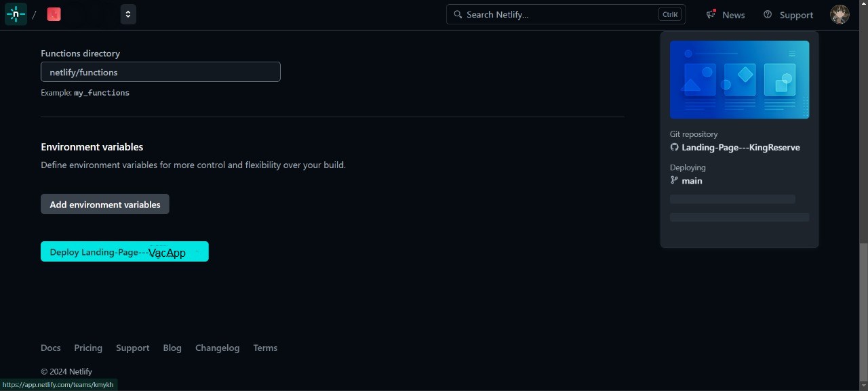Viewport: 868px width, 391px height.
Task: Open the News megaphone icon
Action: (711, 14)
